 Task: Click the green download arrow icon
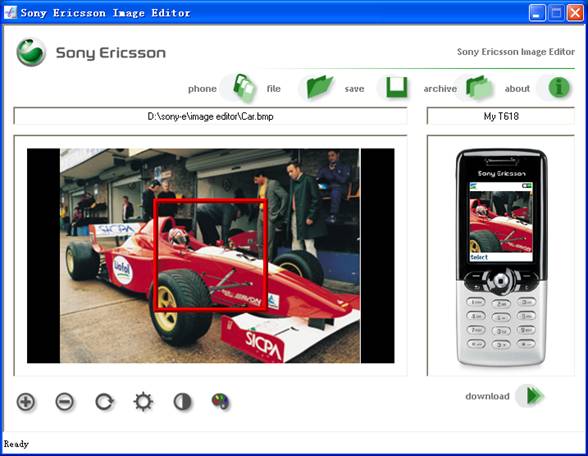(534, 396)
